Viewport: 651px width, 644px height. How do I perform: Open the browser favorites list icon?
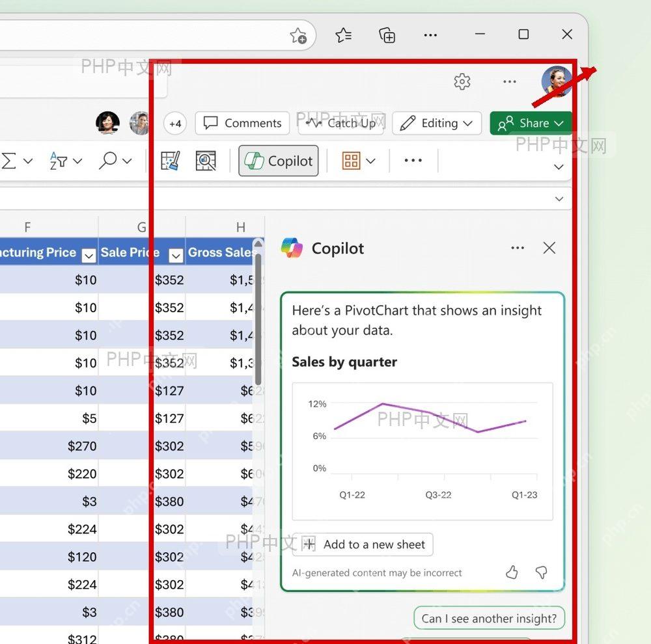point(343,35)
